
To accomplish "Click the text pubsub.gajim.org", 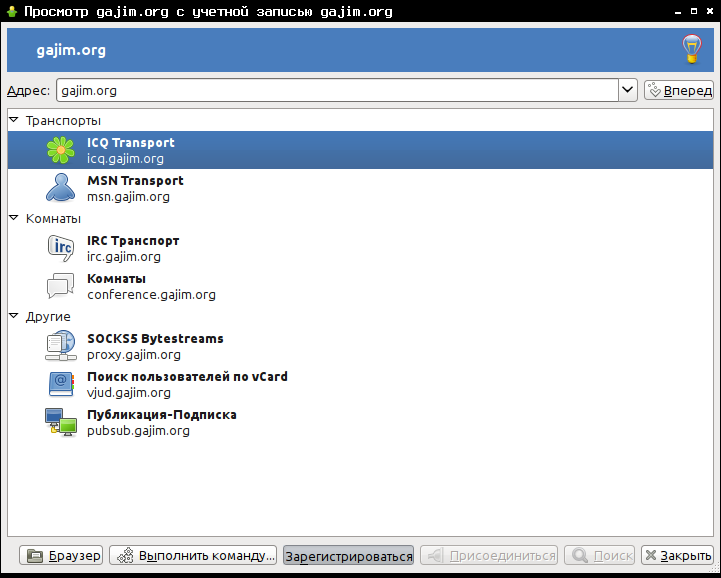I will point(138,431).
